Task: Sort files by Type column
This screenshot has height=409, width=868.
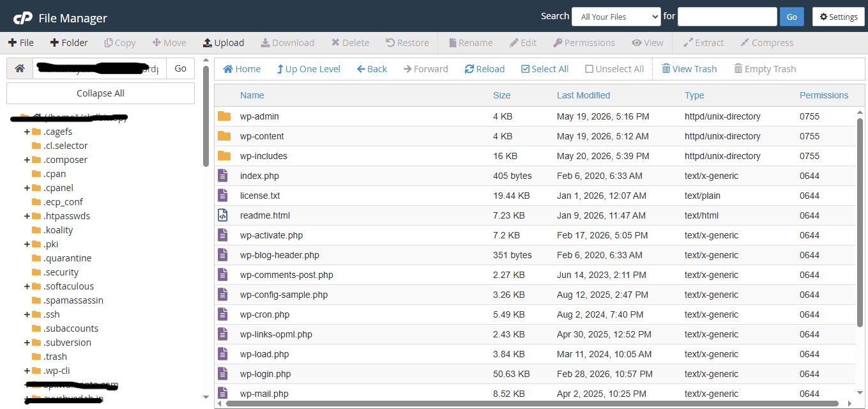Action: 694,95
